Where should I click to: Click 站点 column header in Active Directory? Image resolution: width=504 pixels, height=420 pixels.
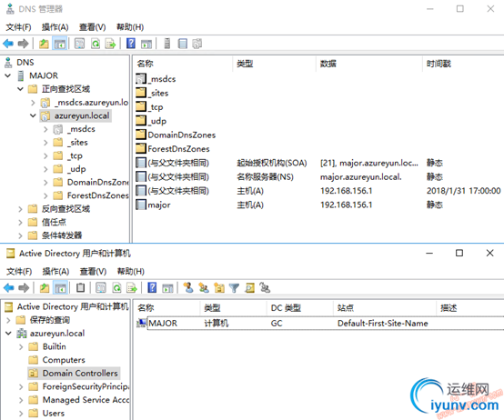click(x=385, y=308)
